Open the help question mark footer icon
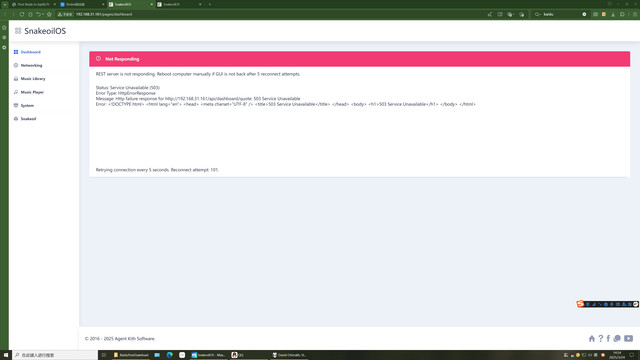 click(600, 338)
